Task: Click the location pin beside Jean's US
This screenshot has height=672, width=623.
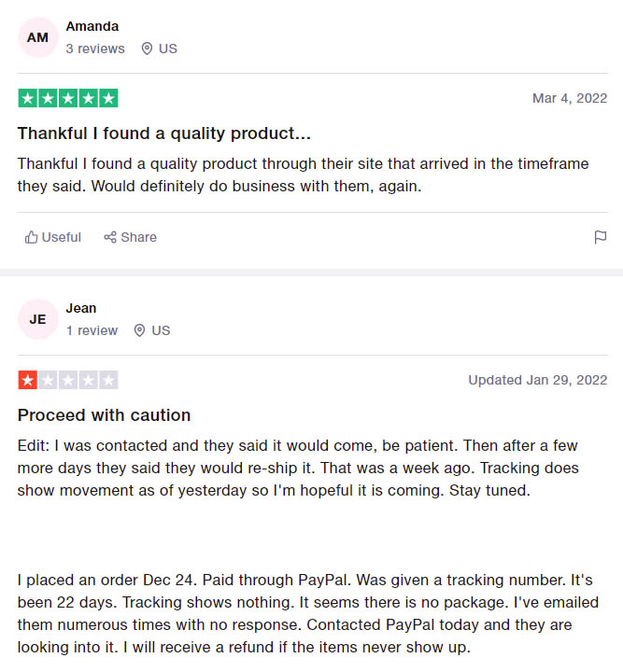Action: point(140,330)
